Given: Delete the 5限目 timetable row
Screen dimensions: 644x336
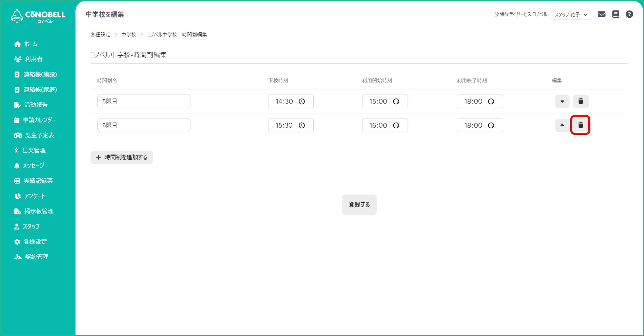Looking at the screenshot, I should (581, 101).
